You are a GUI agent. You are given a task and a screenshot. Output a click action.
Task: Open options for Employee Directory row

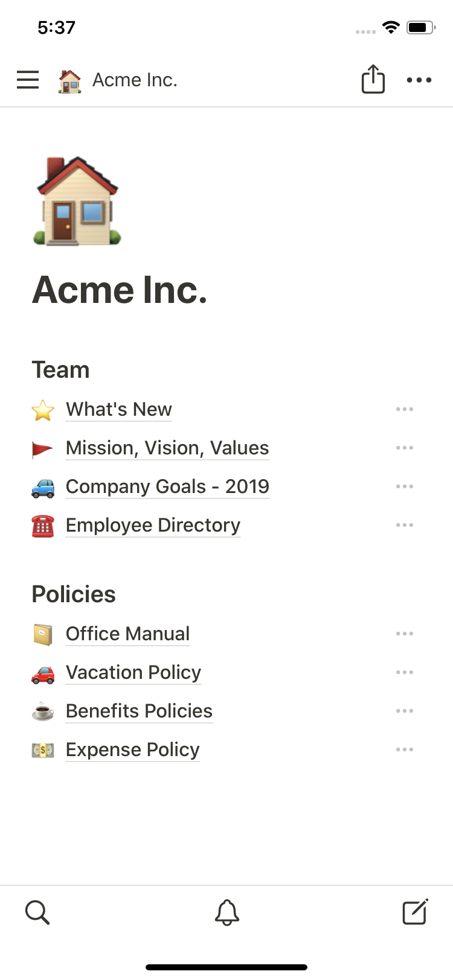coord(404,525)
